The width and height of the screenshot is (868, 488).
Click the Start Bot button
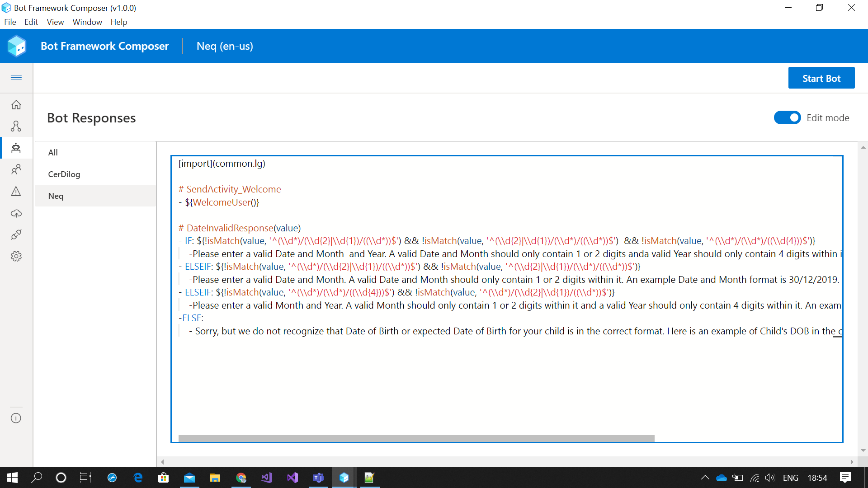pyautogui.click(x=821, y=78)
